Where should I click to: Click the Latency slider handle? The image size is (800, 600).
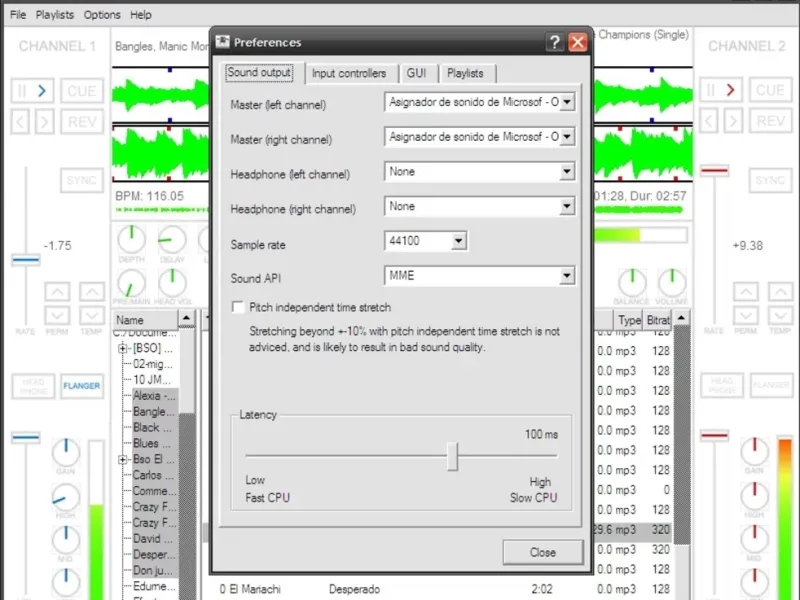[x=453, y=456]
